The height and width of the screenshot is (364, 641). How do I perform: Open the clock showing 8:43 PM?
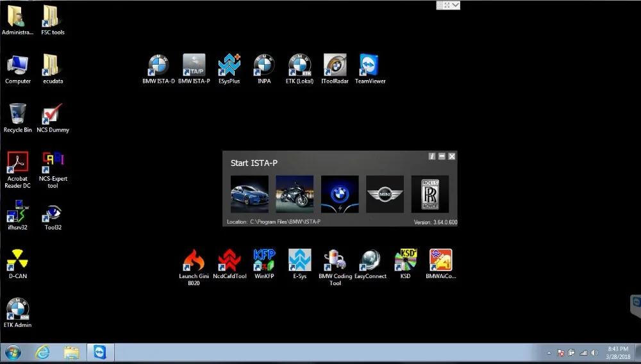[618, 352]
